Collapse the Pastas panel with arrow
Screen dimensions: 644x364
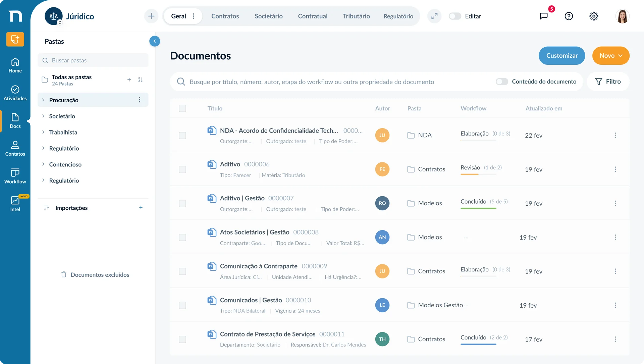pyautogui.click(x=155, y=41)
